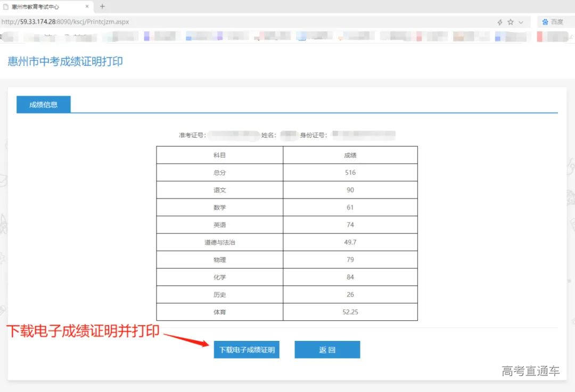Expand the dropdown arrow beside the star icon

coord(520,22)
